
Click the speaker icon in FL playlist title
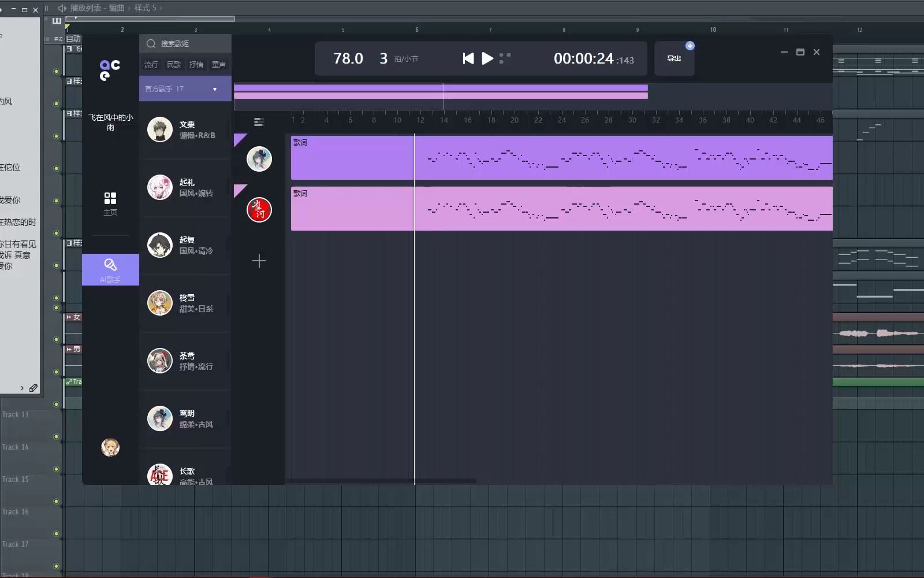pyautogui.click(x=62, y=8)
